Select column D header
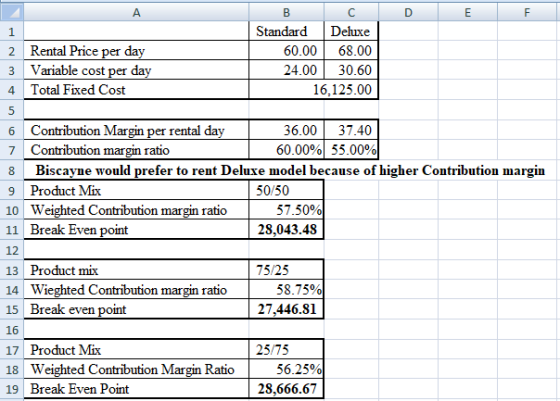The height and width of the screenshot is (401, 560). (408, 12)
